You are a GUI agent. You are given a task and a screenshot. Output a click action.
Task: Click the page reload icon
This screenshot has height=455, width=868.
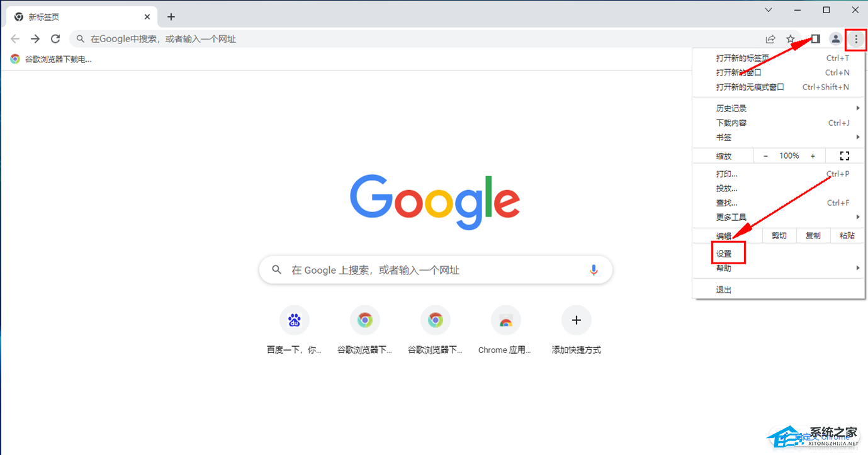[x=55, y=39]
